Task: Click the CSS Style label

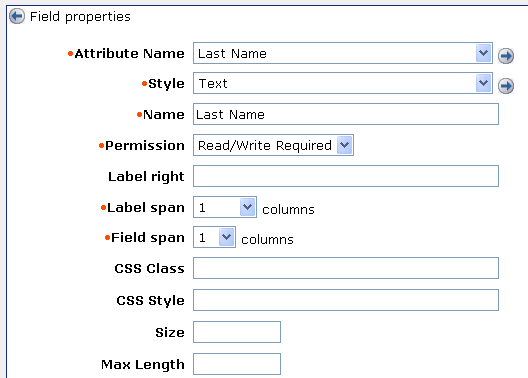Action: tap(151, 301)
